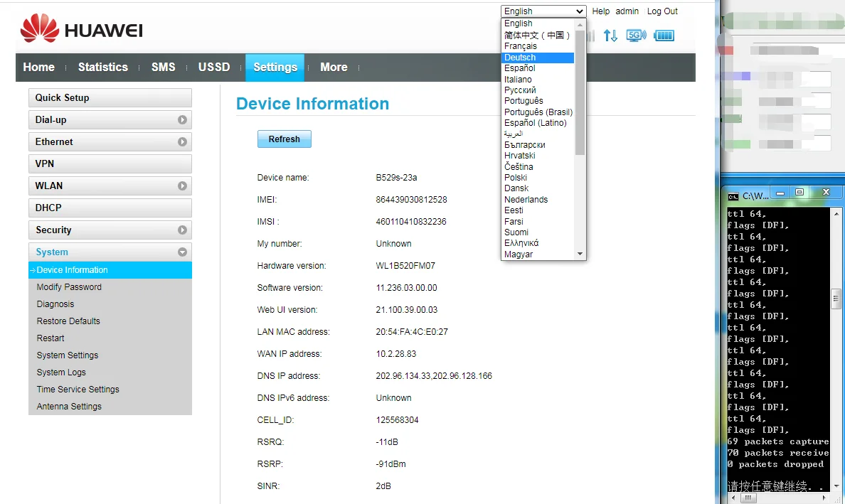Open the VPN settings
Screen dimensions: 845x504
click(x=110, y=163)
